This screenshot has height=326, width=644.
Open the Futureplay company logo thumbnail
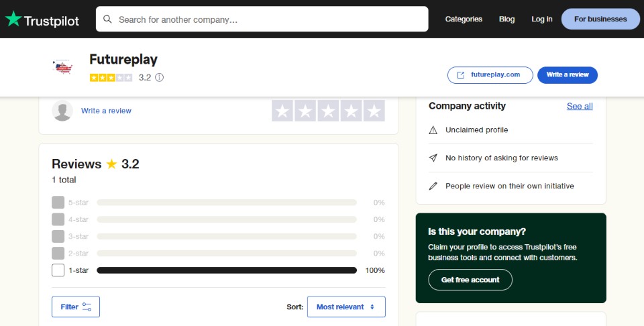[x=63, y=66]
